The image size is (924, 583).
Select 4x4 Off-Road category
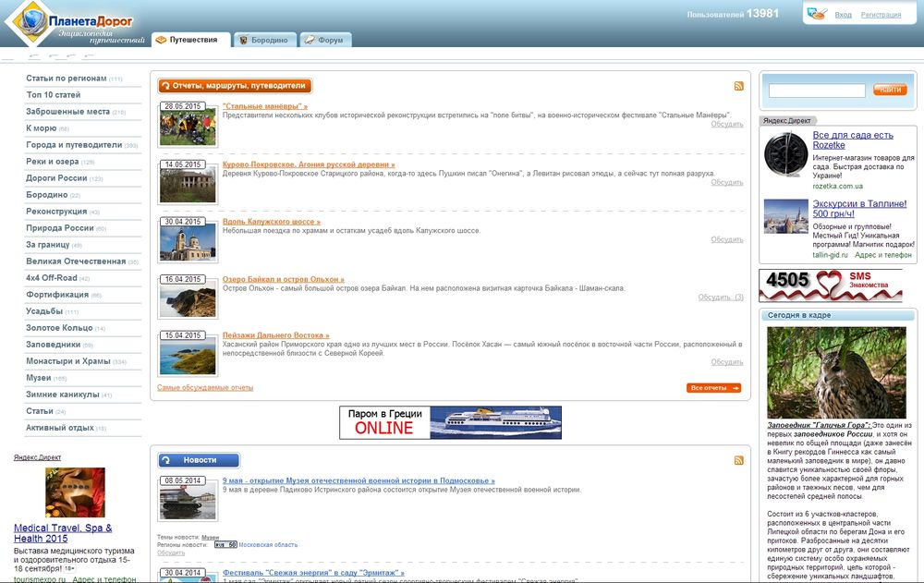[x=51, y=278]
